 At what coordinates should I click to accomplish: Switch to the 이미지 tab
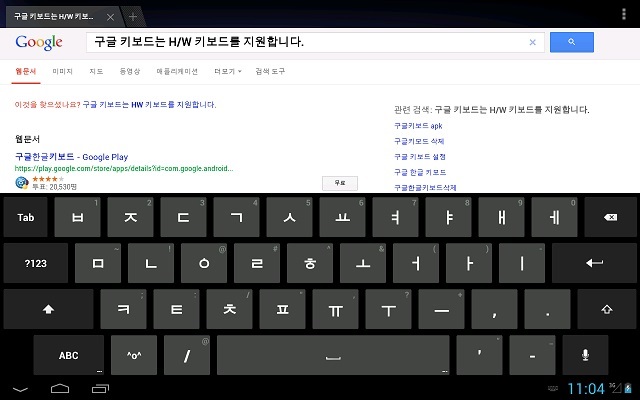click(62, 71)
